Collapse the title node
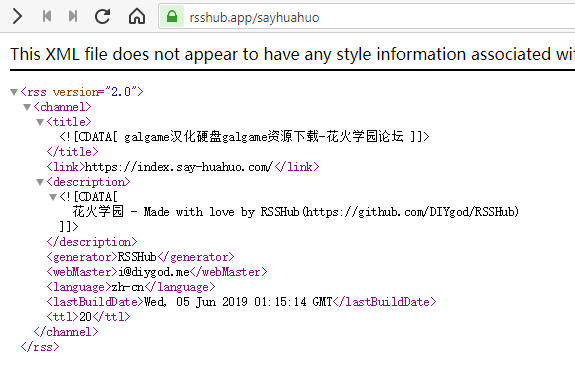The width and height of the screenshot is (575, 373). [x=40, y=122]
